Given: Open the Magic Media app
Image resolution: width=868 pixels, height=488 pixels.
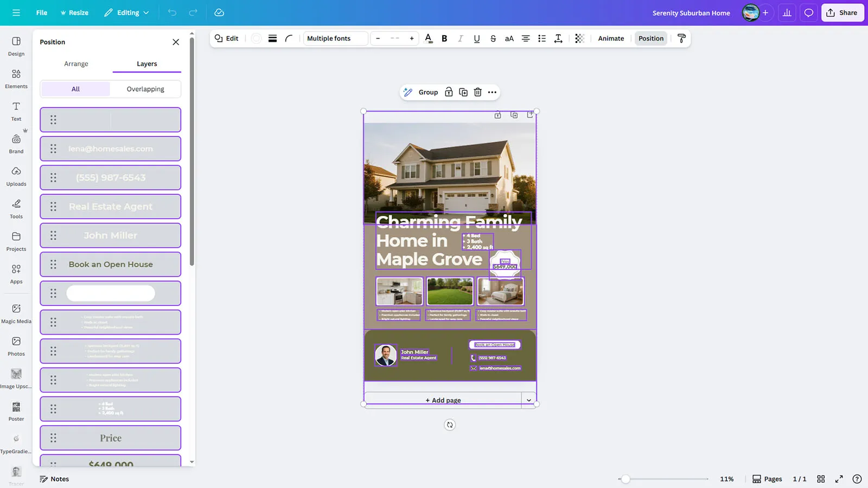Looking at the screenshot, I should 16,313.
